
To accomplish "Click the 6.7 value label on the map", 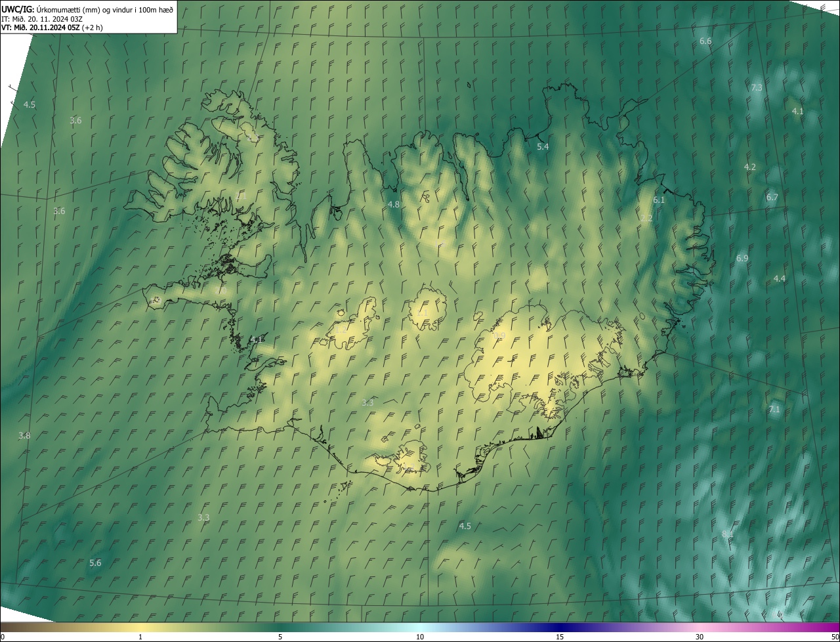I will (772, 197).
